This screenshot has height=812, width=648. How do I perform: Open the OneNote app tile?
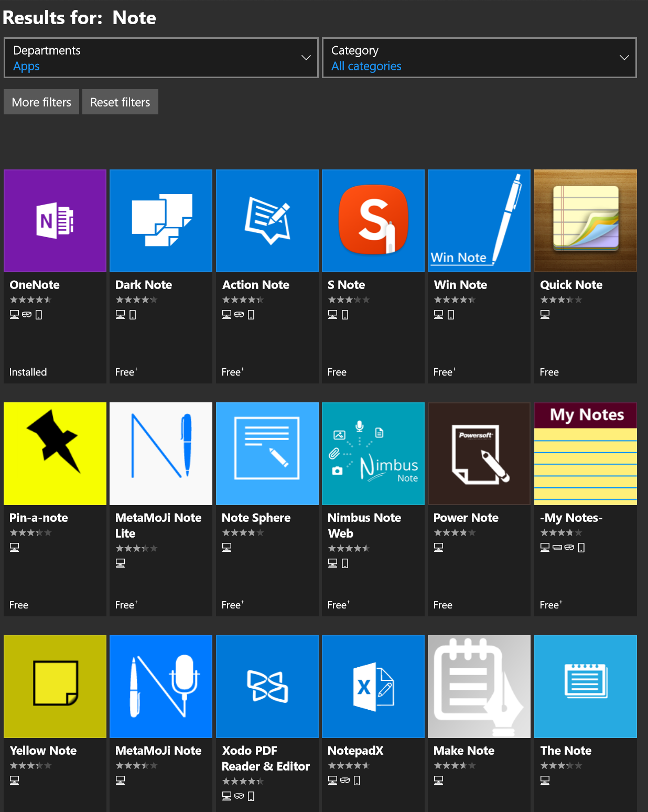click(x=55, y=220)
